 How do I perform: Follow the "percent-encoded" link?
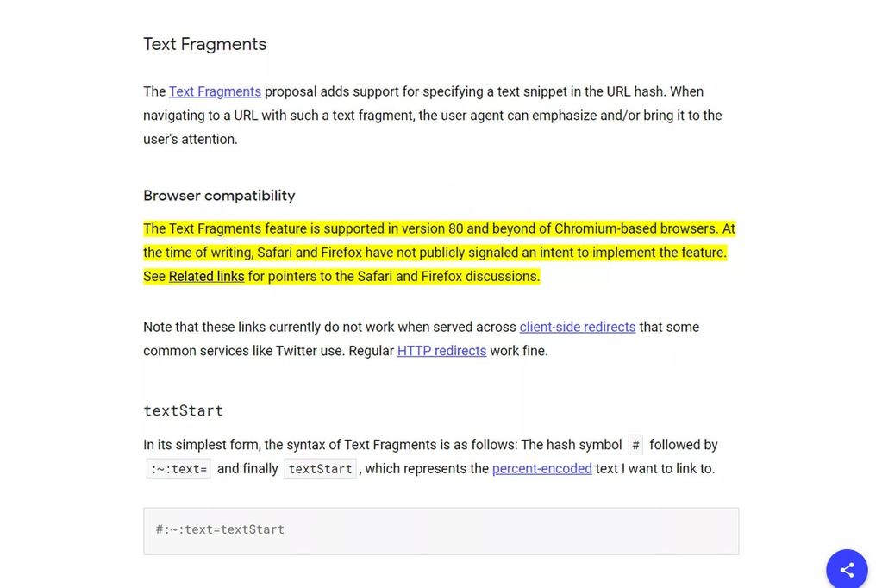(541, 468)
